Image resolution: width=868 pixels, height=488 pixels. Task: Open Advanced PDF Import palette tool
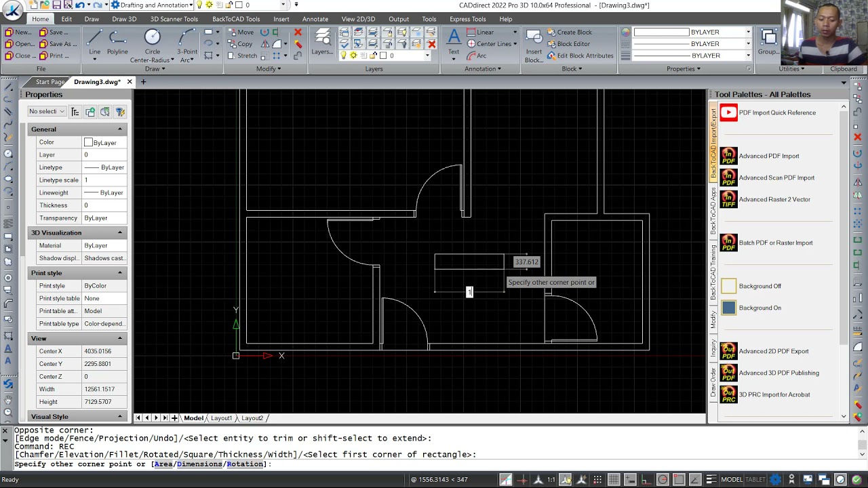(759, 156)
